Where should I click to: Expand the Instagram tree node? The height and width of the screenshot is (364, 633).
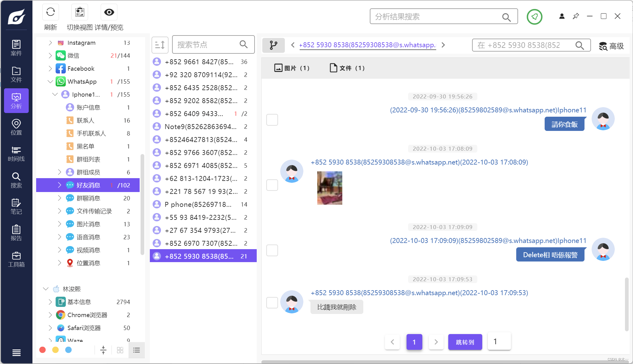(x=50, y=43)
